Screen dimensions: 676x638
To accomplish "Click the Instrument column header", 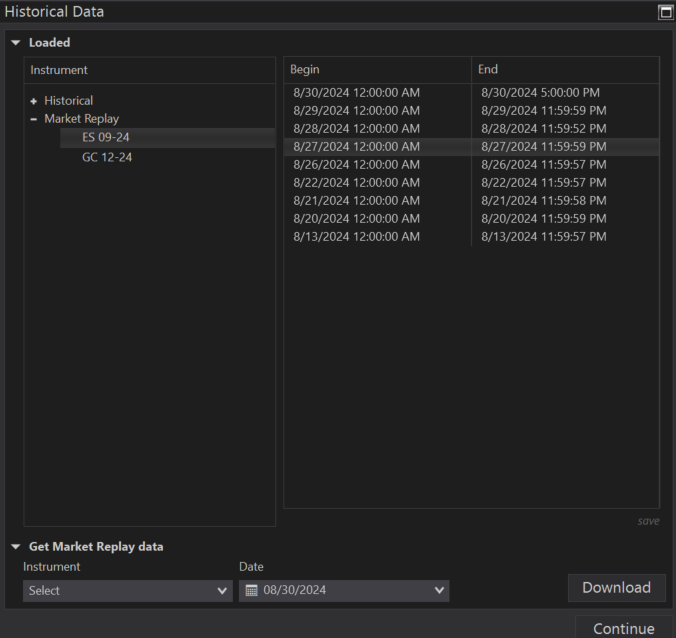I will (x=150, y=70).
